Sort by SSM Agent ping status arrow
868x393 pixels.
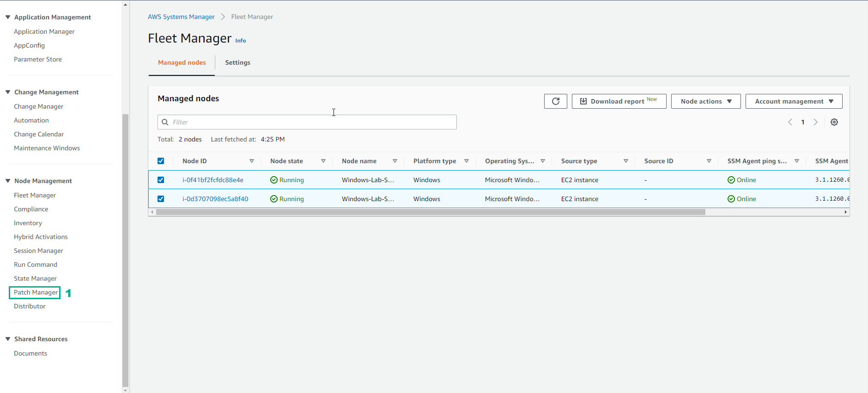coord(797,161)
